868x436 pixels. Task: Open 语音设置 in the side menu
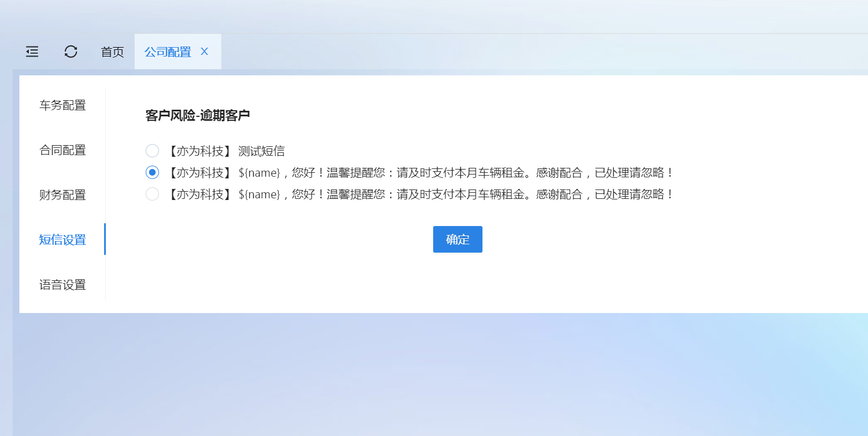pyautogui.click(x=63, y=285)
